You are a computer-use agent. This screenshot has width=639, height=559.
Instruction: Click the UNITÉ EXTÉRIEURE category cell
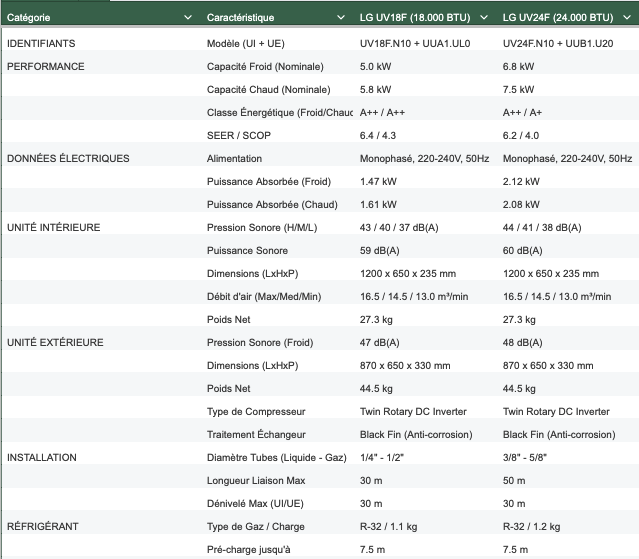[55, 342]
